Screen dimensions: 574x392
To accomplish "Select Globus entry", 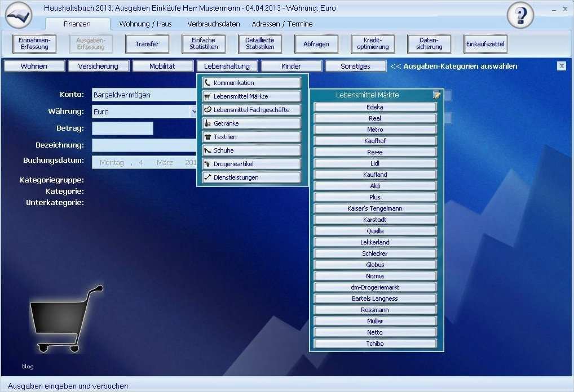I will point(375,265).
